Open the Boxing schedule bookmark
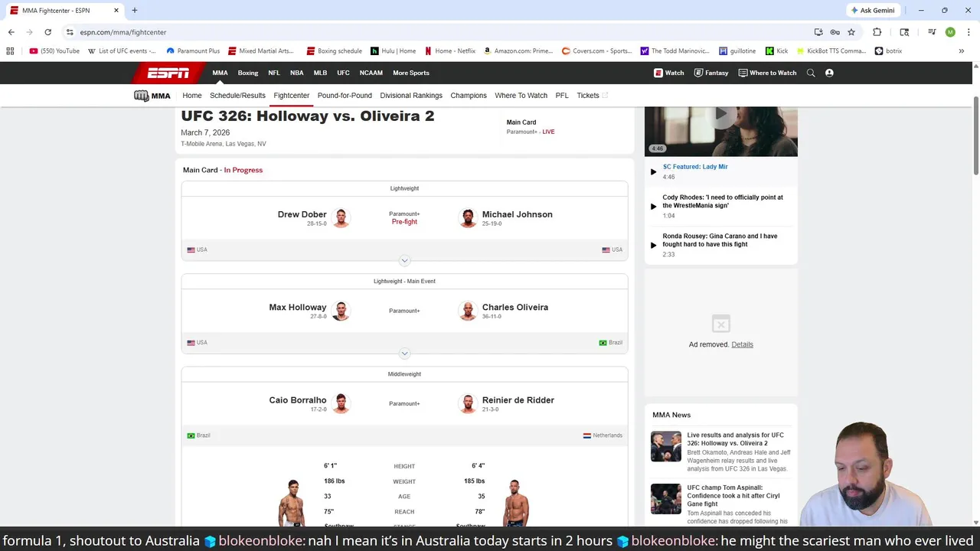Screen dimensions: 980x551 click(334, 51)
